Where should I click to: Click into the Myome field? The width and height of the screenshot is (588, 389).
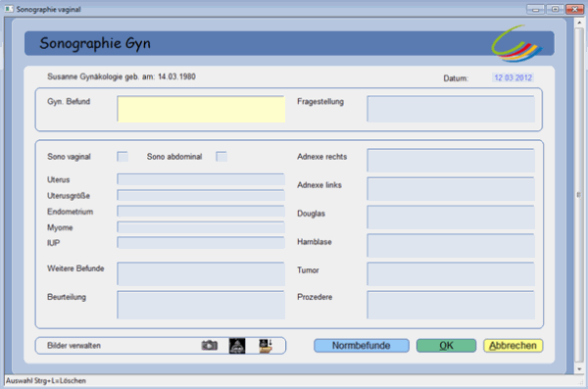coord(201,227)
